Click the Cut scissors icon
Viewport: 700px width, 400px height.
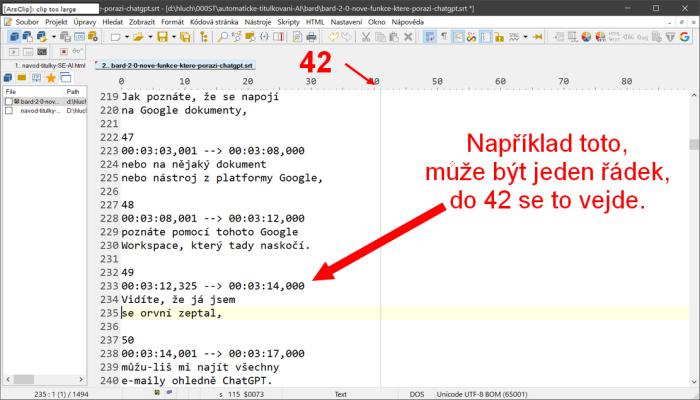tap(366, 37)
